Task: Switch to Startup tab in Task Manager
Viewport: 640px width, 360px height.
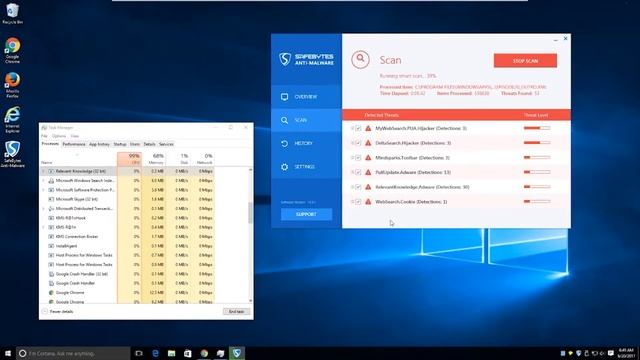Action: coord(120,144)
